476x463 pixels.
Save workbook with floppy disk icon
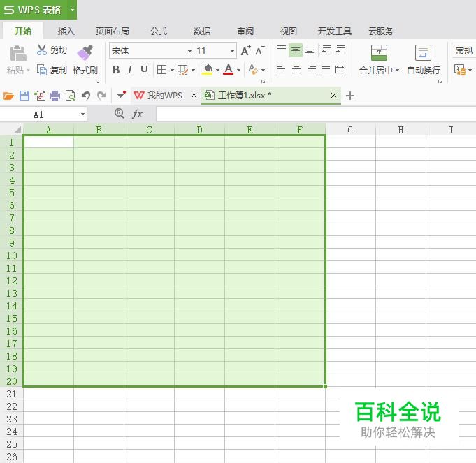(x=24, y=96)
